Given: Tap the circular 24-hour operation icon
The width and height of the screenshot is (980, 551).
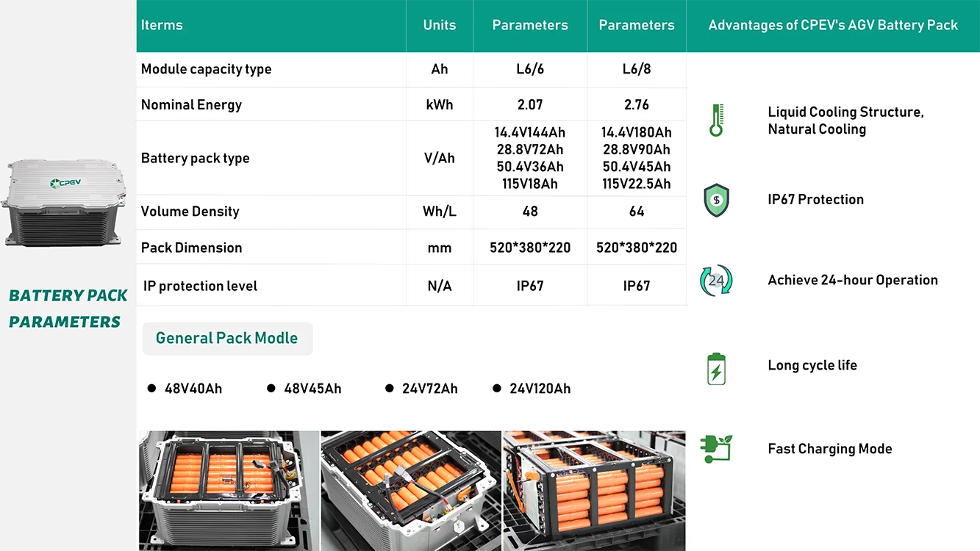Looking at the screenshot, I should (x=716, y=281).
